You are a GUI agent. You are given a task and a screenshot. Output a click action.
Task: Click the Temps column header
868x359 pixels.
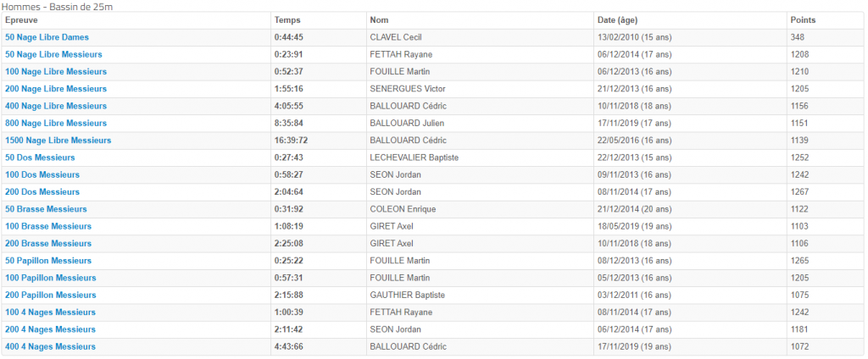click(x=287, y=20)
